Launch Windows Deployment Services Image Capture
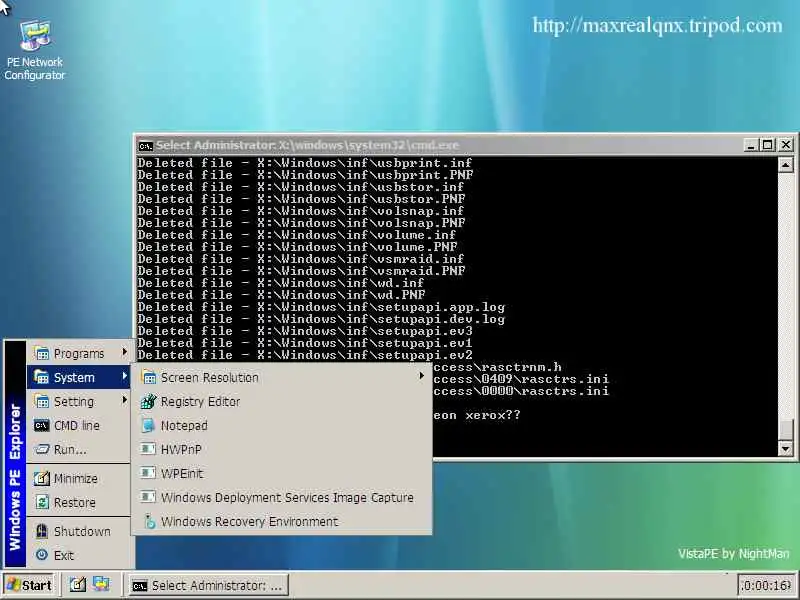The height and width of the screenshot is (600, 800). tap(282, 497)
